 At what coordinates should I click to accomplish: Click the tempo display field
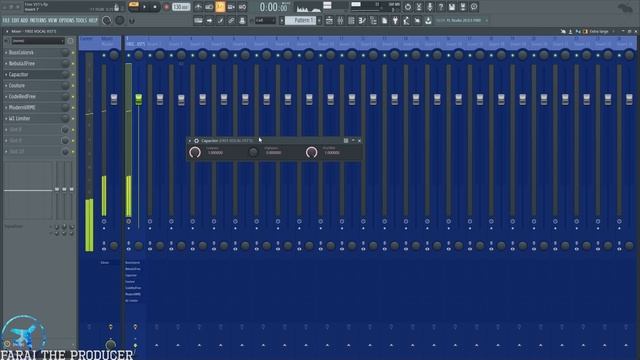181,7
